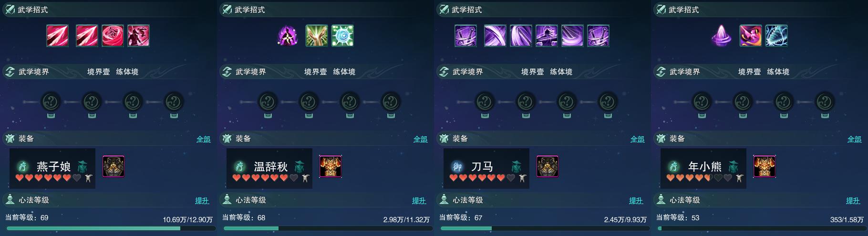The height and width of the screenshot is (236, 868).
Task: Open the armor icon next to 刀马
Action: click(x=548, y=166)
